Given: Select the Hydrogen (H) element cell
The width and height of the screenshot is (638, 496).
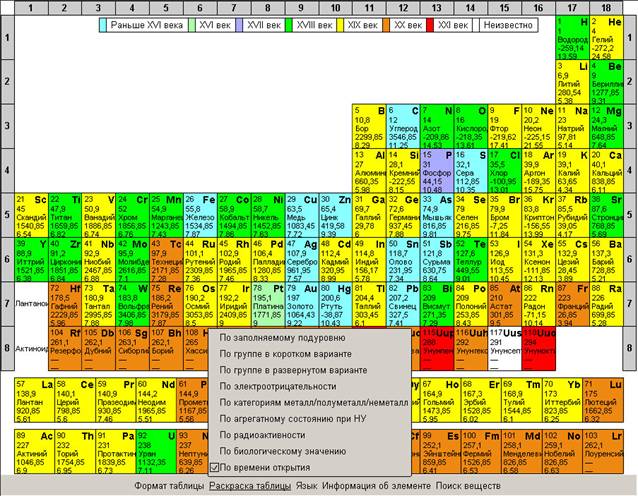Looking at the screenshot, I should 572,37.
